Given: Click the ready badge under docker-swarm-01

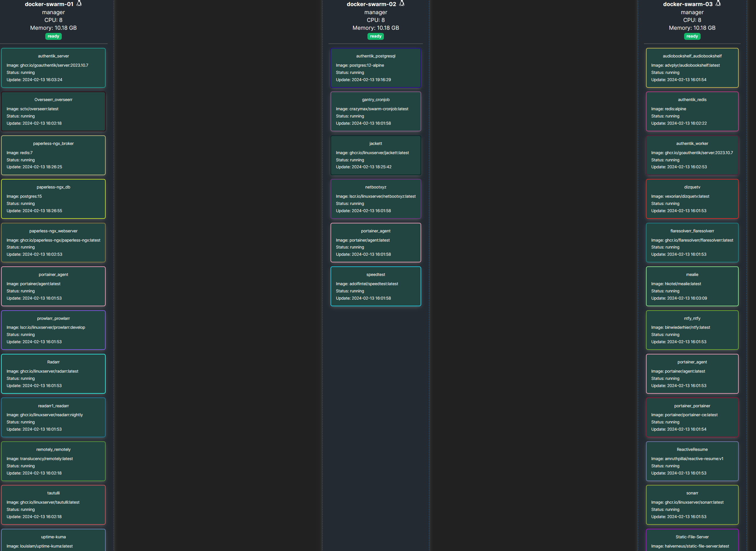Looking at the screenshot, I should pyautogui.click(x=53, y=36).
